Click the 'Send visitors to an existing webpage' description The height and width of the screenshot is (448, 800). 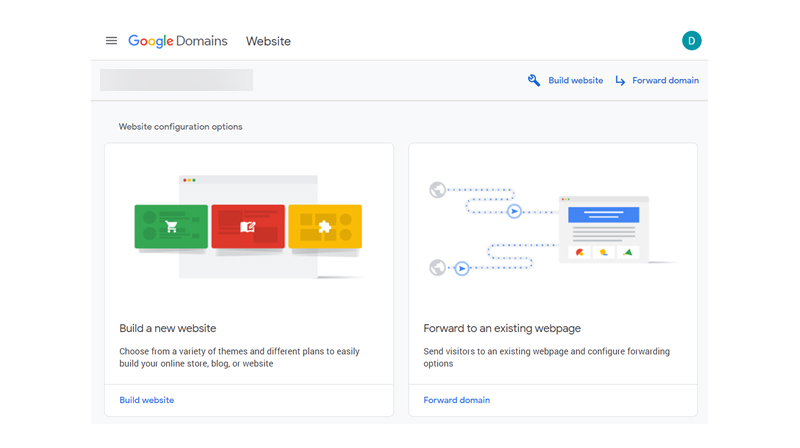pyautogui.click(x=546, y=357)
